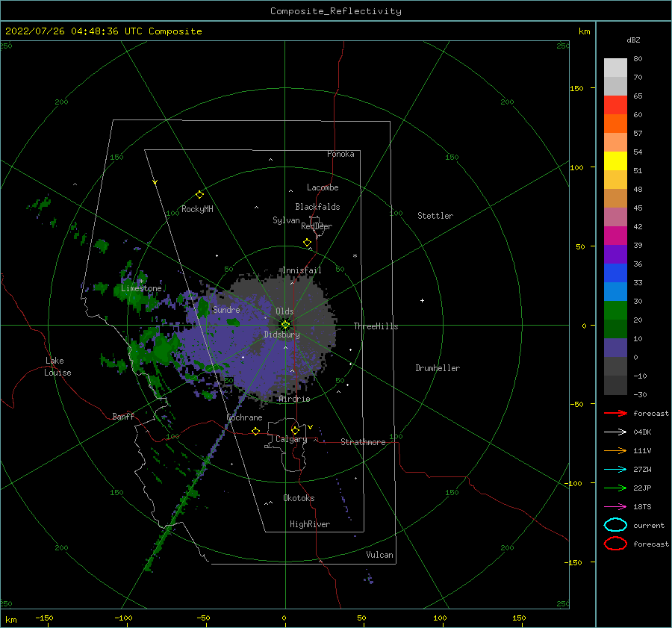The width and height of the screenshot is (672, 628).
Task: Click the Lacombe city label
Action: tap(323, 187)
